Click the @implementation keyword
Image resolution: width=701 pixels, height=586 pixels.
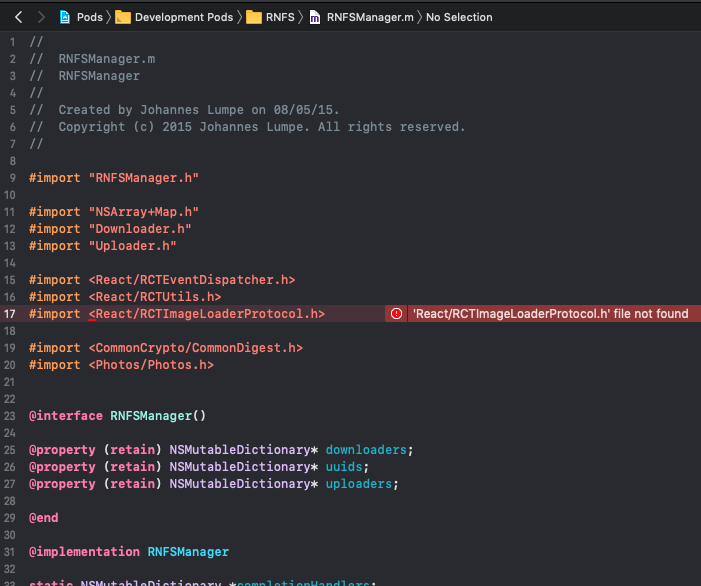point(84,552)
